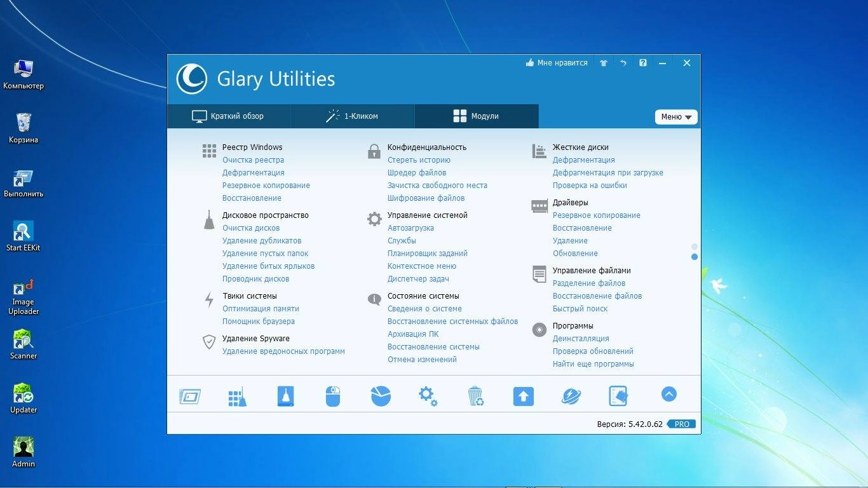Launch the disk cleaner icon in bottom toolbar
The height and width of the screenshot is (488, 868).
click(286, 396)
